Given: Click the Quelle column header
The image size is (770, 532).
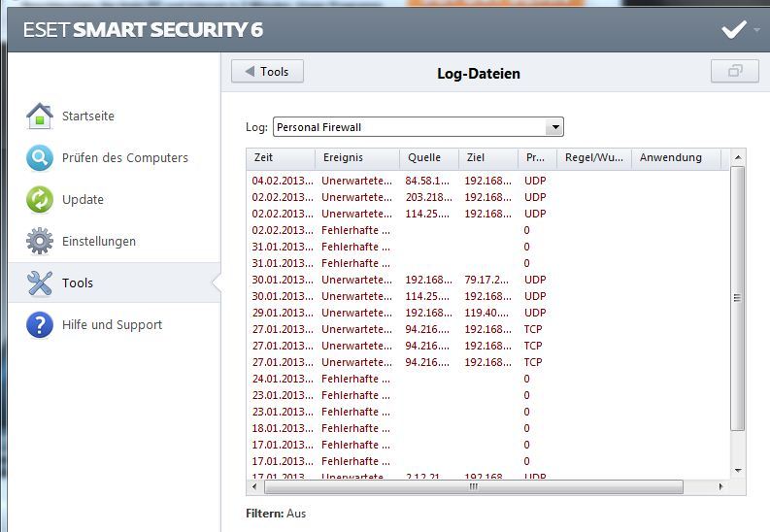Looking at the screenshot, I should point(428,157).
